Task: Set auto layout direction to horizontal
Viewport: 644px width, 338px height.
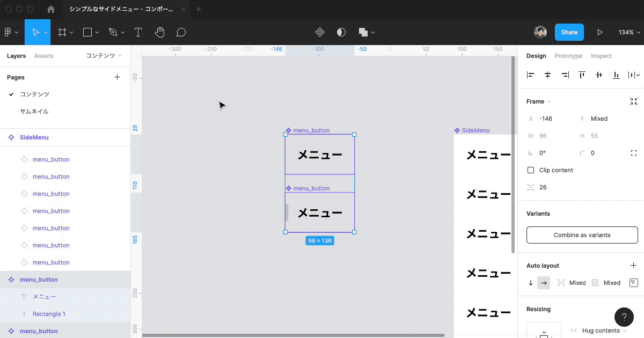Action: click(544, 283)
